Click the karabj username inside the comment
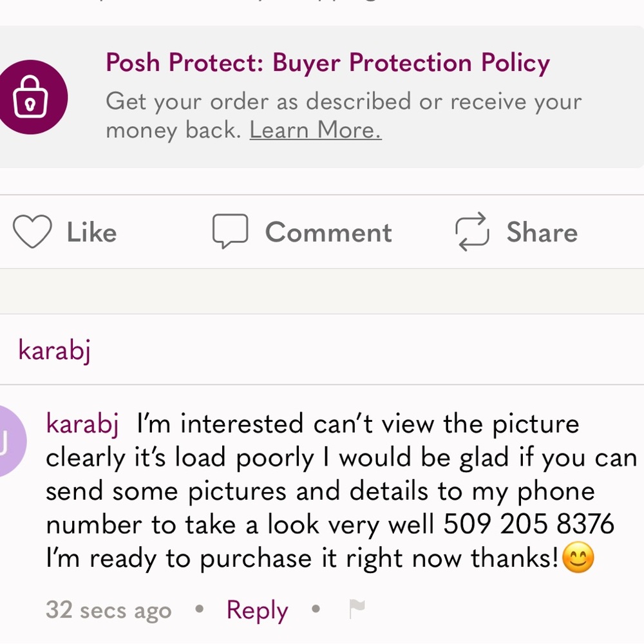The image size is (644, 644). coord(82,423)
